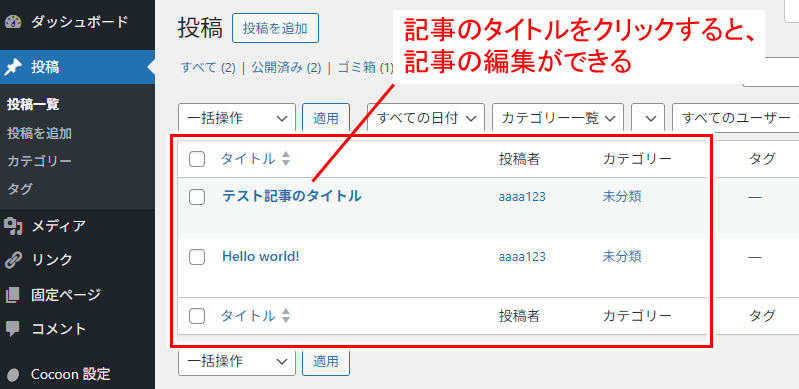Image resolution: width=799 pixels, height=389 pixels.
Task: Open the テスト記事のタイトル post for editing
Action: [x=292, y=196]
